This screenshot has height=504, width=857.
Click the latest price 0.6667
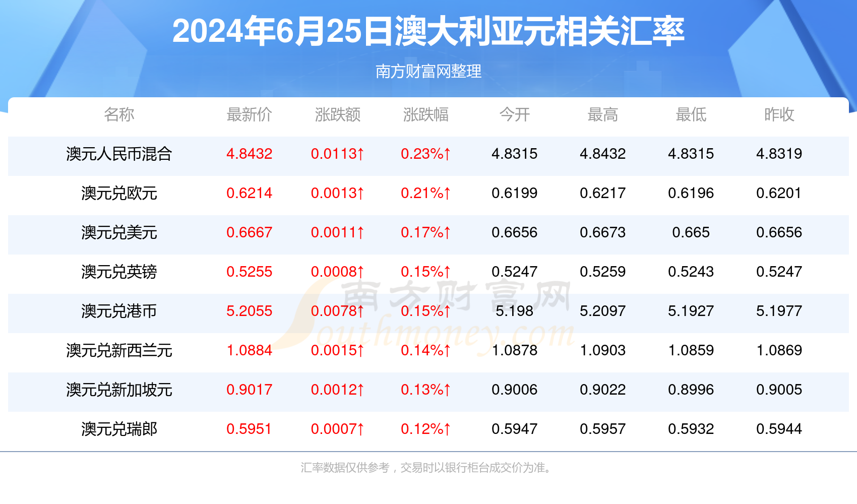[x=249, y=232]
